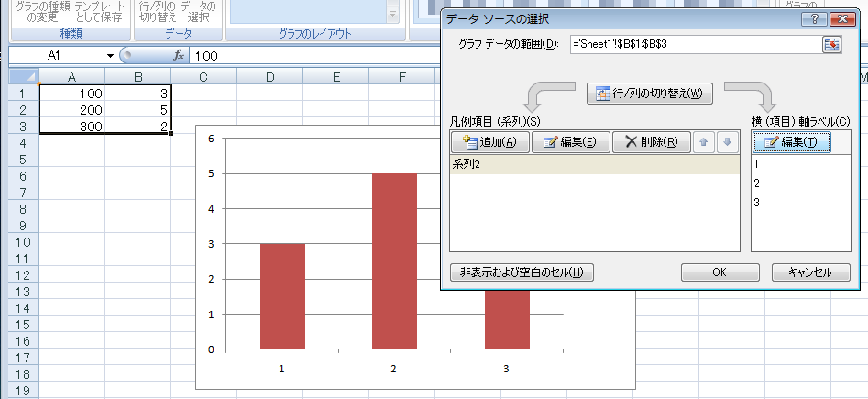
Task: Click the help question mark in dialog title bar
Action: tap(809, 18)
